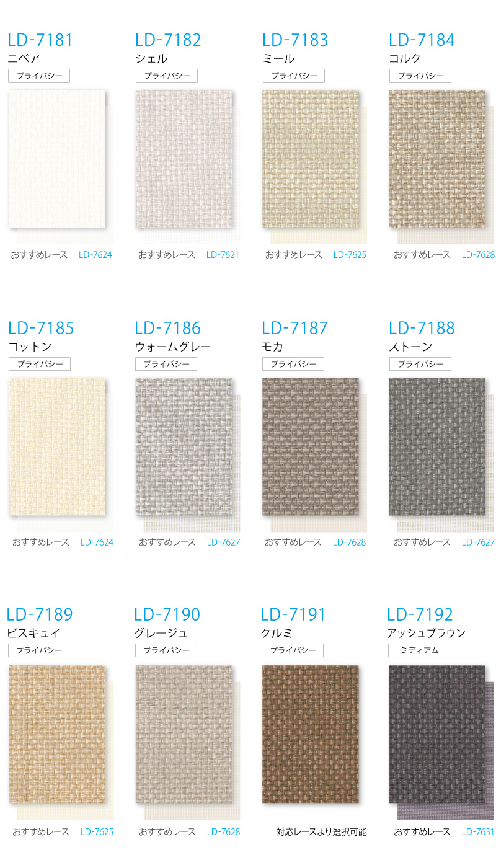Click the LD-7181 ニベア white fabric swatch
496x868 pixels.
57,159
